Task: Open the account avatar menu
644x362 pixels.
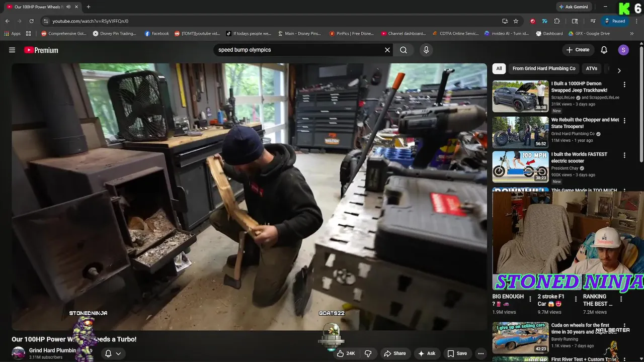Action: pyautogui.click(x=623, y=50)
